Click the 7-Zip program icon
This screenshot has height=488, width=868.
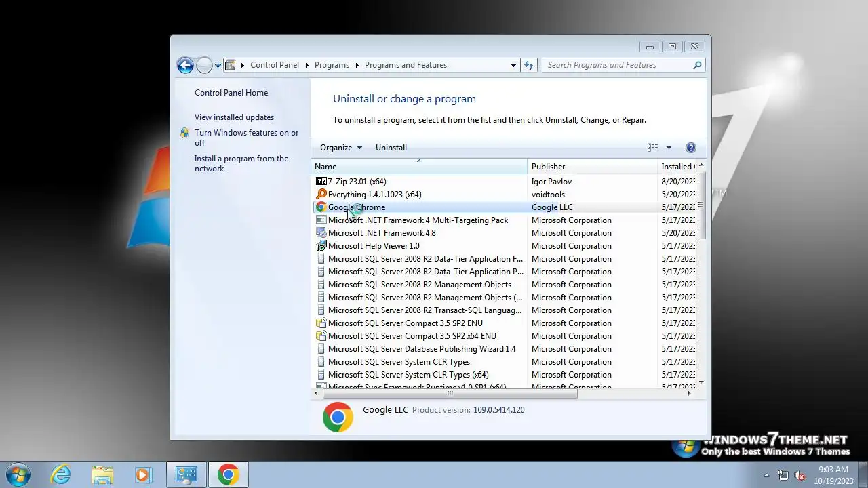pos(321,182)
